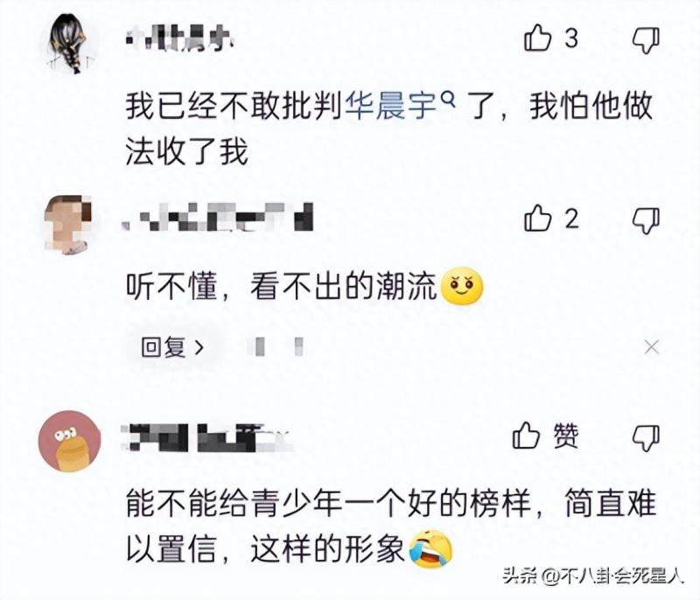Click the like count 2
This screenshot has height=600, width=700.
[572, 219]
